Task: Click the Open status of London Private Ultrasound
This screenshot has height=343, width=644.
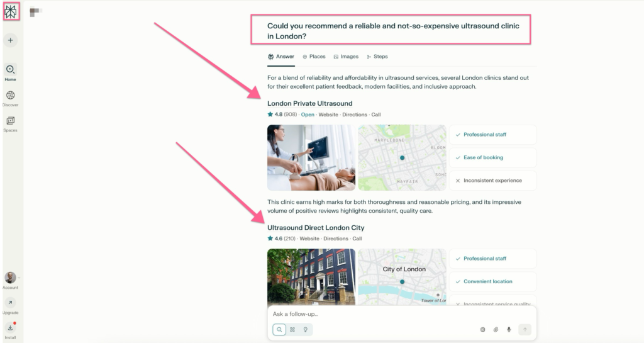Action: [308, 115]
